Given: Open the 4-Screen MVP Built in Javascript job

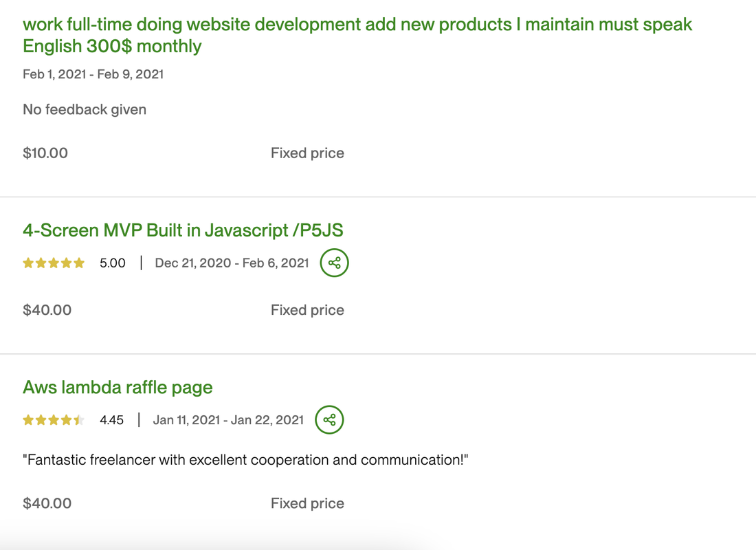Looking at the screenshot, I should point(183,230).
